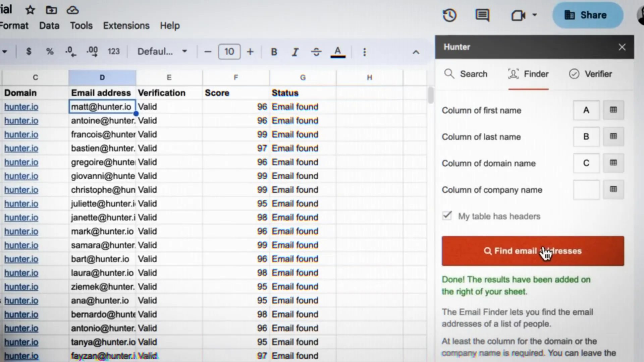Click the domain name column field C
644x362 pixels.
(586, 163)
